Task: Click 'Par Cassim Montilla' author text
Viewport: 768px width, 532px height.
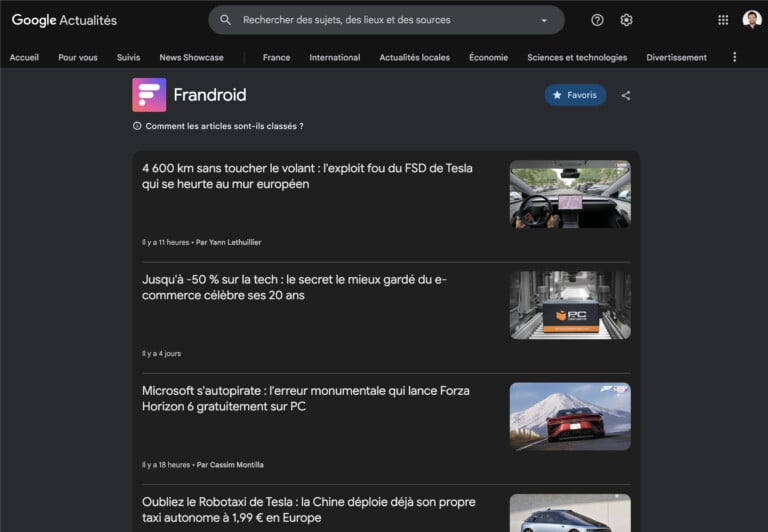Action: point(230,464)
